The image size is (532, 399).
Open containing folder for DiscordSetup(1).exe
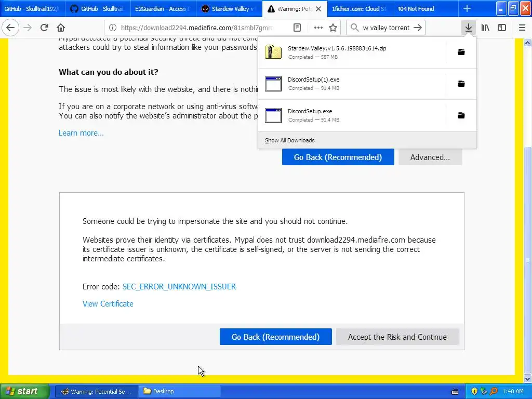coord(461,84)
